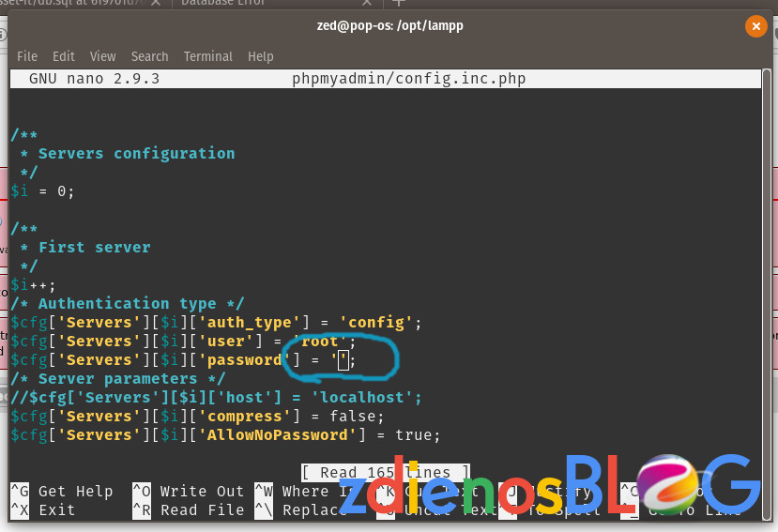Click the 'compress' setting line
Screen dimensions: 778x532
(x=197, y=417)
